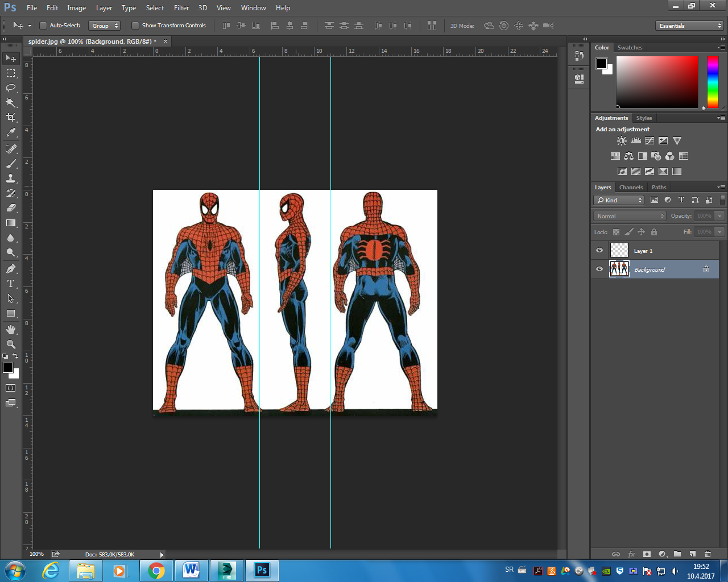The height and width of the screenshot is (582, 728).
Task: Select the Gradient tool
Action: (11, 223)
